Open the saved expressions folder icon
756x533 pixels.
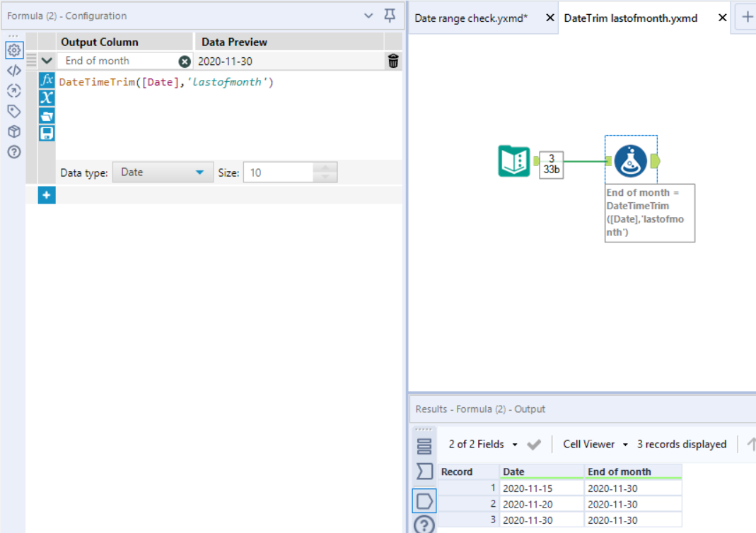[x=46, y=115]
